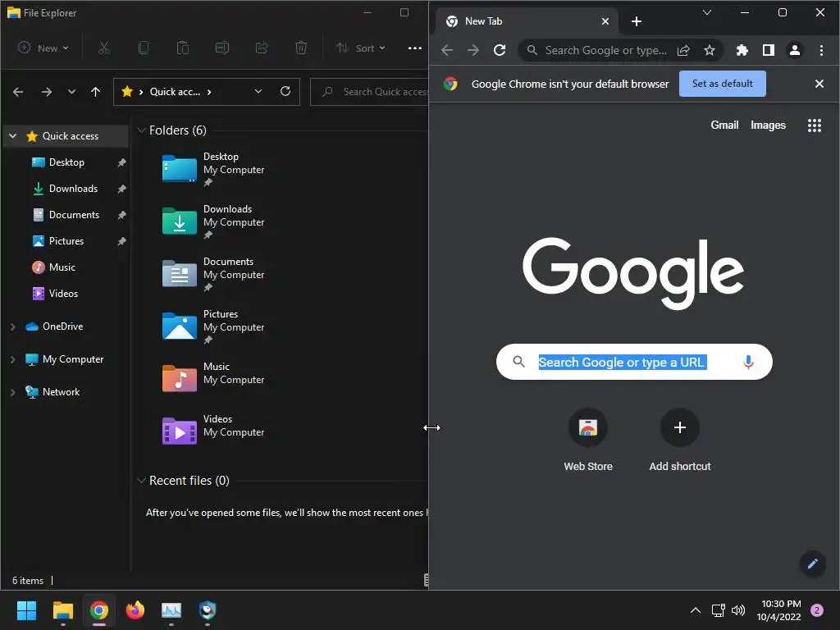Open Chrome side panel icon
Screen dimensions: 840x630
(768, 50)
